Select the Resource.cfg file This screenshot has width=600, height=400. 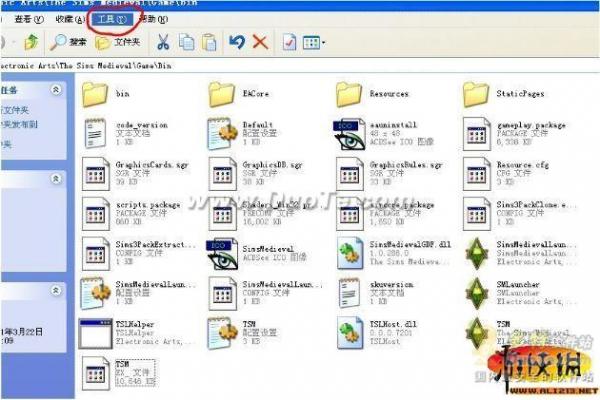pos(506,174)
